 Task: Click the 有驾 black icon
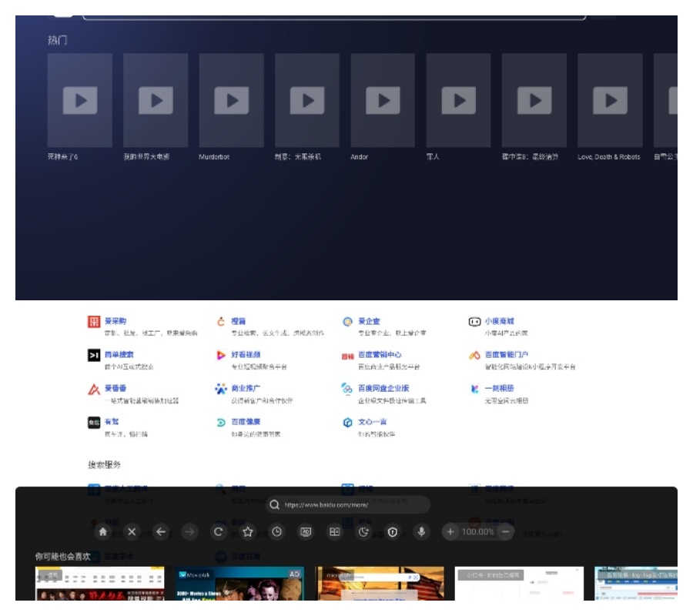pos(94,423)
